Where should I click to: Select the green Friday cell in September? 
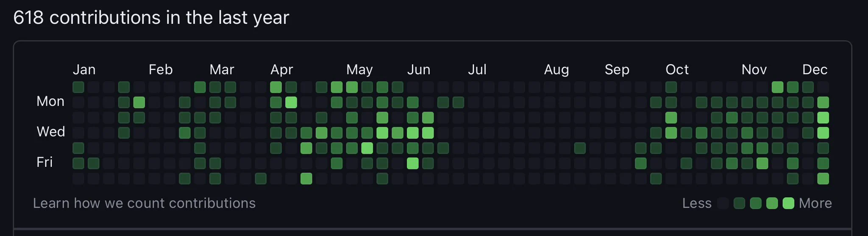tap(641, 163)
